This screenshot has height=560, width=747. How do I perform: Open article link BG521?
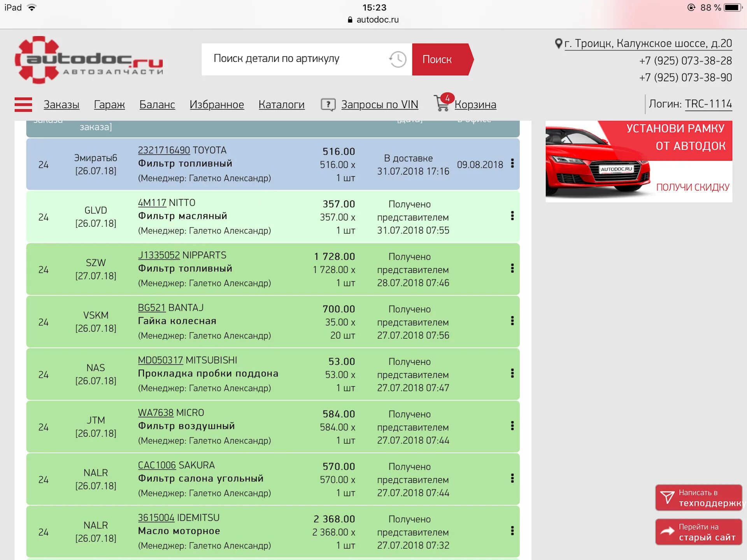152,308
